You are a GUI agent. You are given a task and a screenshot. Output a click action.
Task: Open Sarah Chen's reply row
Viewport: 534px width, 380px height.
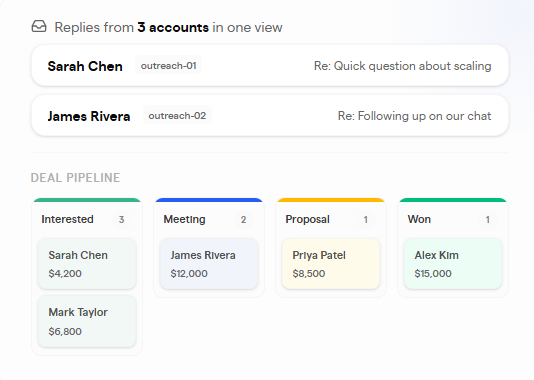270,65
